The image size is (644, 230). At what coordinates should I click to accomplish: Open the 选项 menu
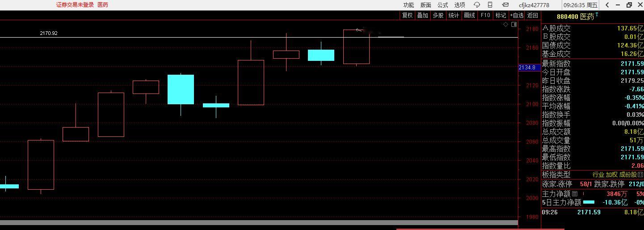point(459,5)
